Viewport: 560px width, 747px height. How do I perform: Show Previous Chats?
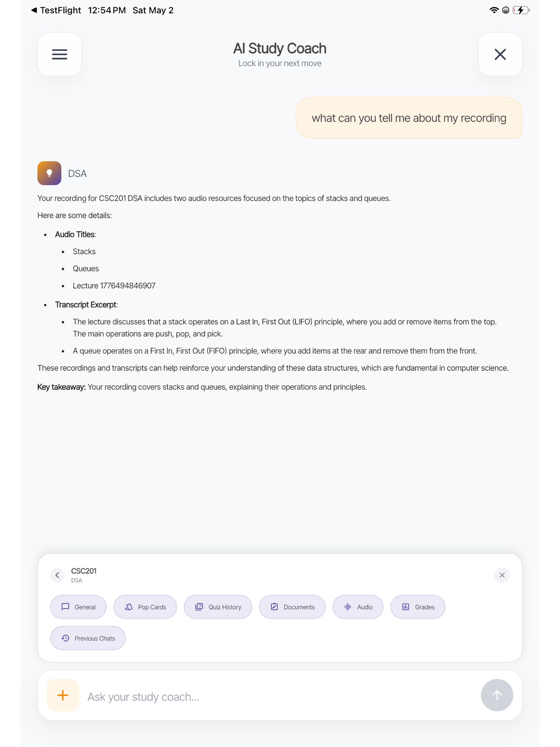(88, 638)
